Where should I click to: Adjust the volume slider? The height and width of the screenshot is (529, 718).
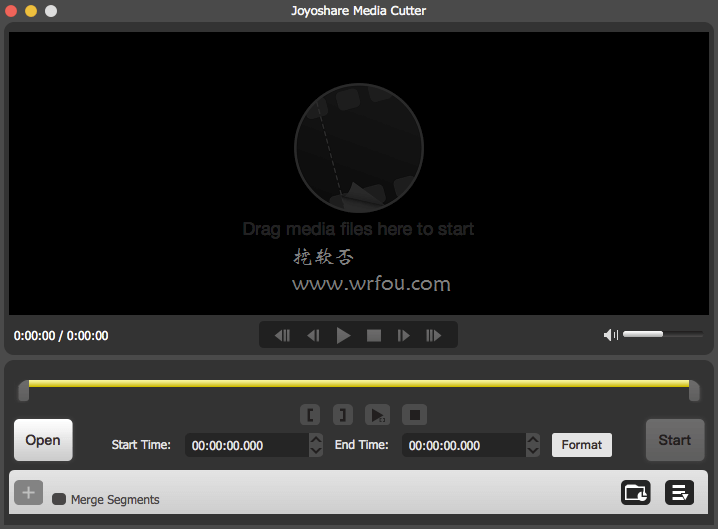[663, 334]
